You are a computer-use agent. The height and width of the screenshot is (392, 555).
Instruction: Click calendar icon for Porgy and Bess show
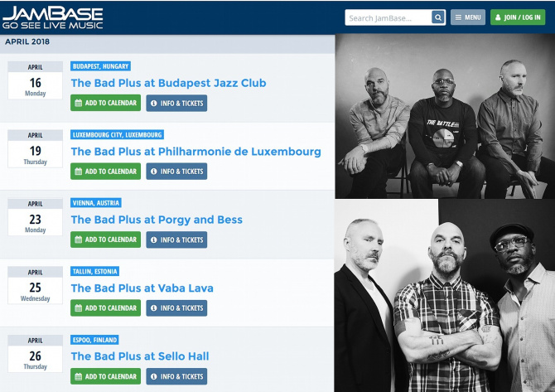[x=79, y=240]
